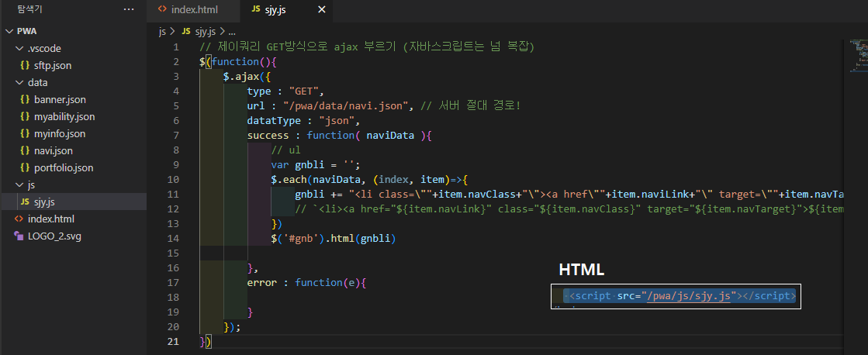The image size is (868, 355).
Task: Click the json icon beside navi.json
Action: coord(25,150)
